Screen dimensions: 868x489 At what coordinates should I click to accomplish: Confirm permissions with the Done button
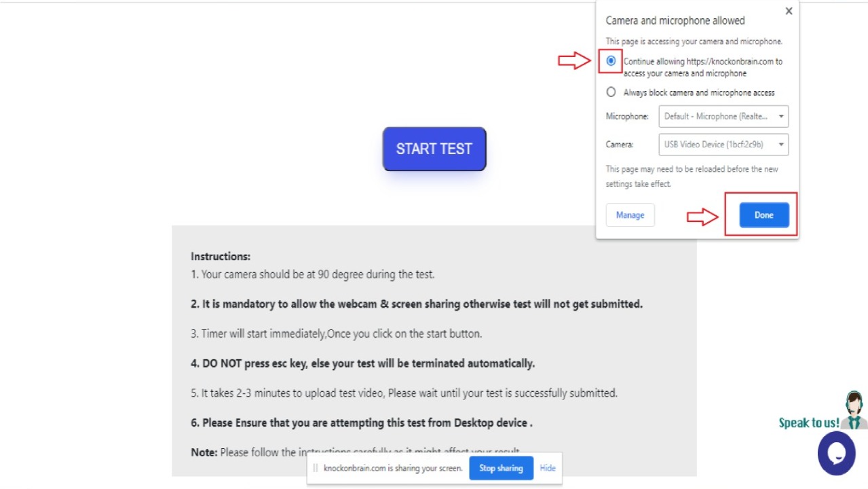pyautogui.click(x=763, y=215)
